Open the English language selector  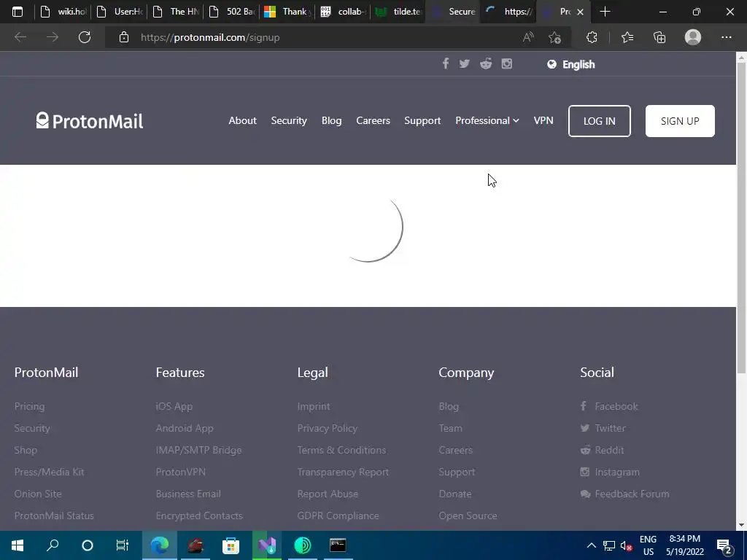(x=570, y=64)
